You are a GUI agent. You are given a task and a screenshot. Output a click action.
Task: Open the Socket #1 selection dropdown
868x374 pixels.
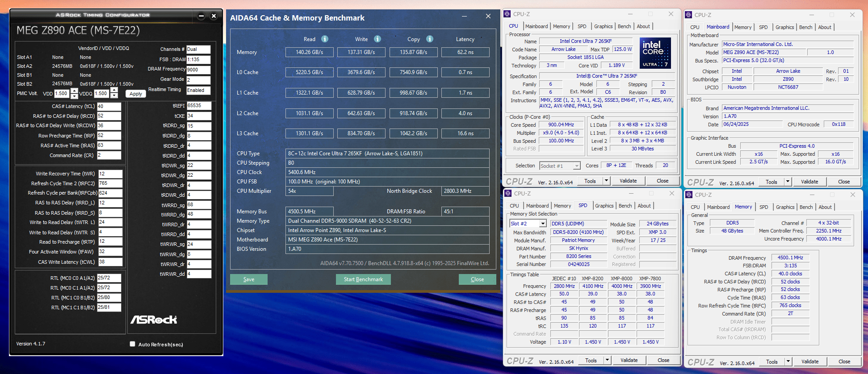[577, 166]
